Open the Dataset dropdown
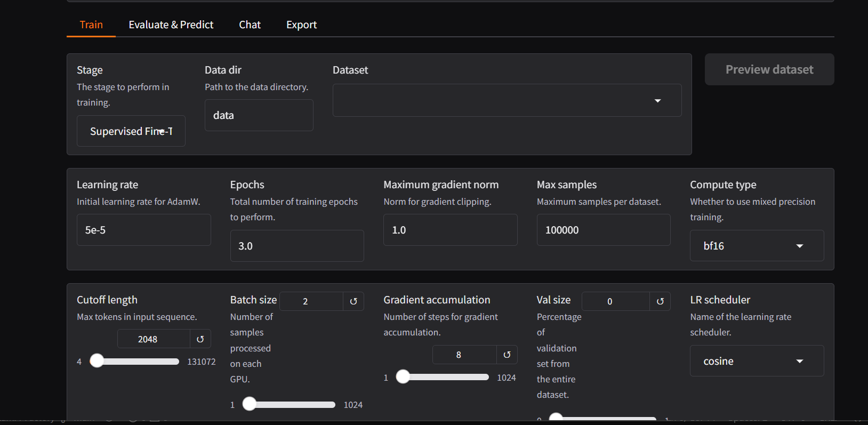 [x=507, y=100]
